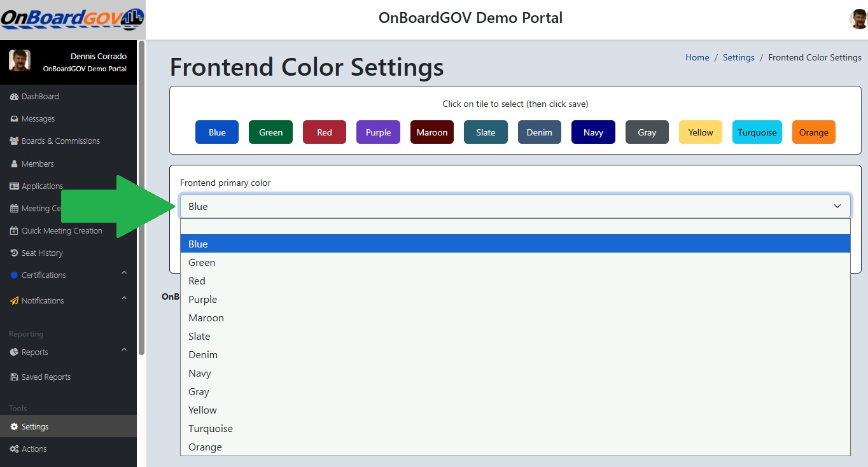Select the Yellow color tile

pyautogui.click(x=701, y=132)
